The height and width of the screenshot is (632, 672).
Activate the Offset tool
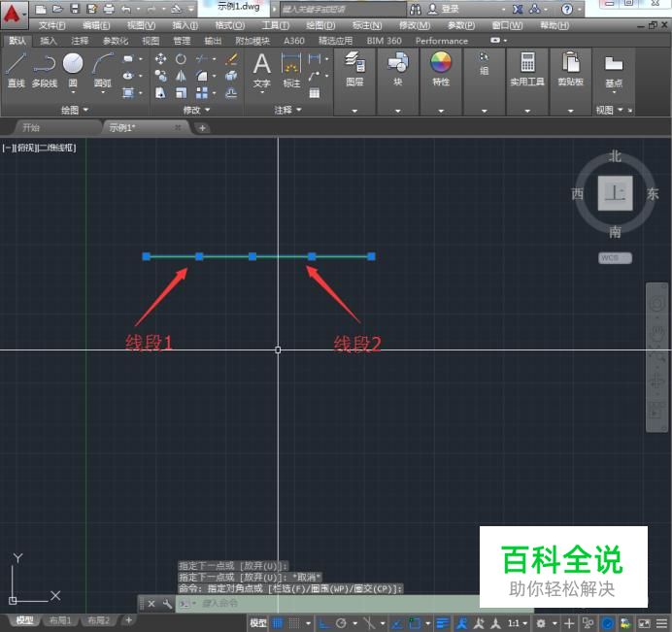[x=231, y=93]
